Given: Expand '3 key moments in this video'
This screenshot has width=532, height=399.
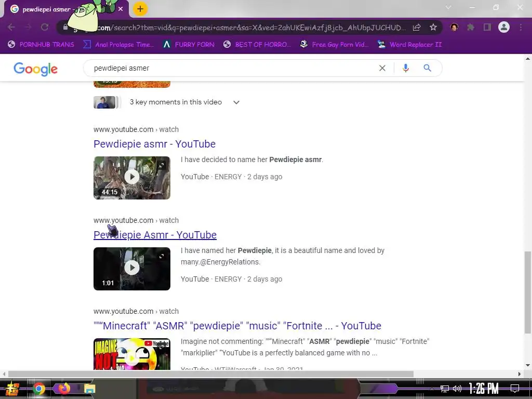Looking at the screenshot, I should [184, 102].
